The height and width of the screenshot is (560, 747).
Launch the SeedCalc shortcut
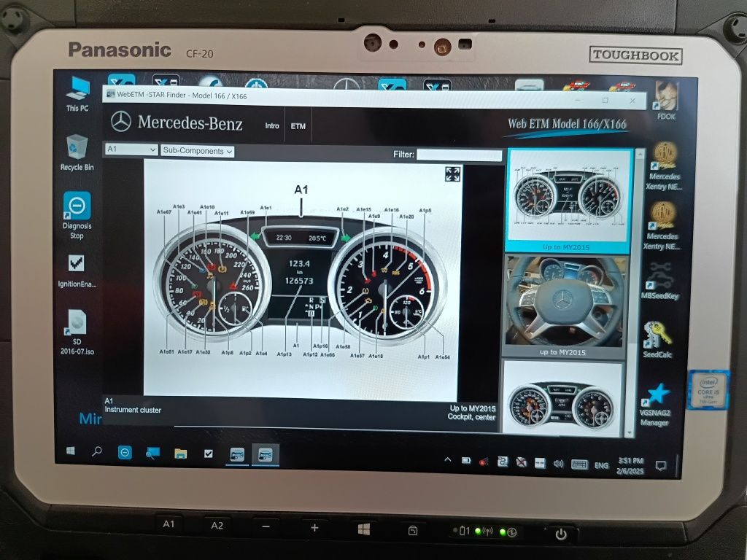pos(657,340)
